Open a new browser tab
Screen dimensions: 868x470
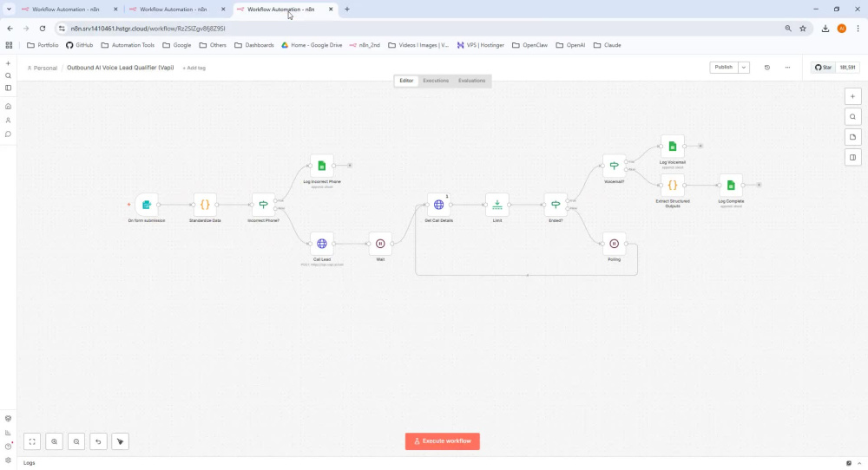point(347,10)
